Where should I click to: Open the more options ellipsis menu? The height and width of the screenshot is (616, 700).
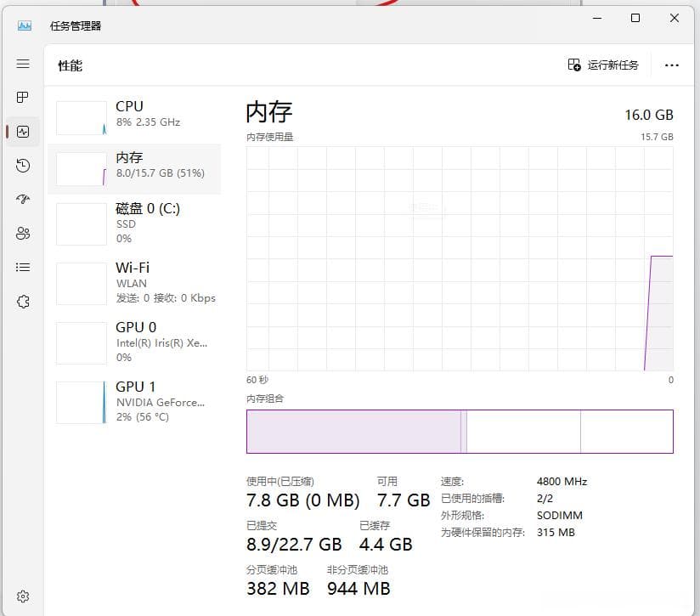tap(671, 65)
